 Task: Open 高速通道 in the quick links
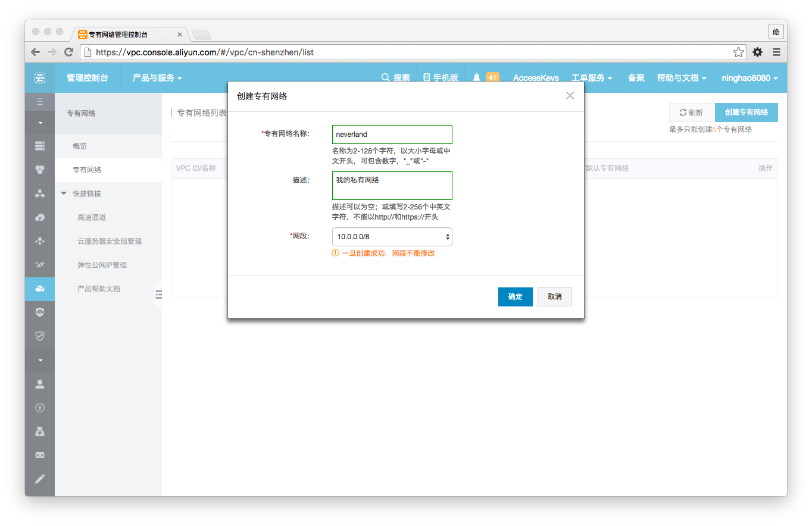(92, 217)
